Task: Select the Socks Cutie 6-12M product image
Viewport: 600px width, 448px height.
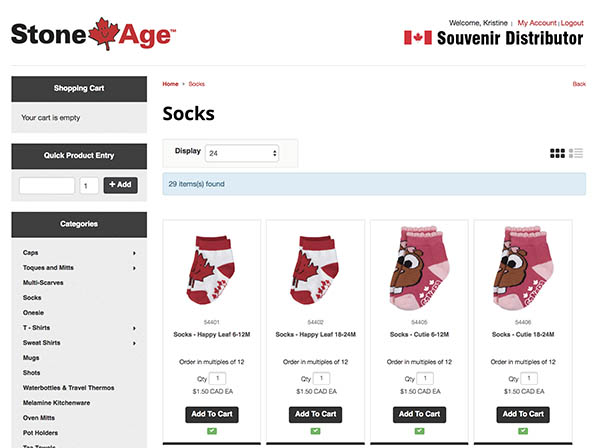Action: [419, 268]
